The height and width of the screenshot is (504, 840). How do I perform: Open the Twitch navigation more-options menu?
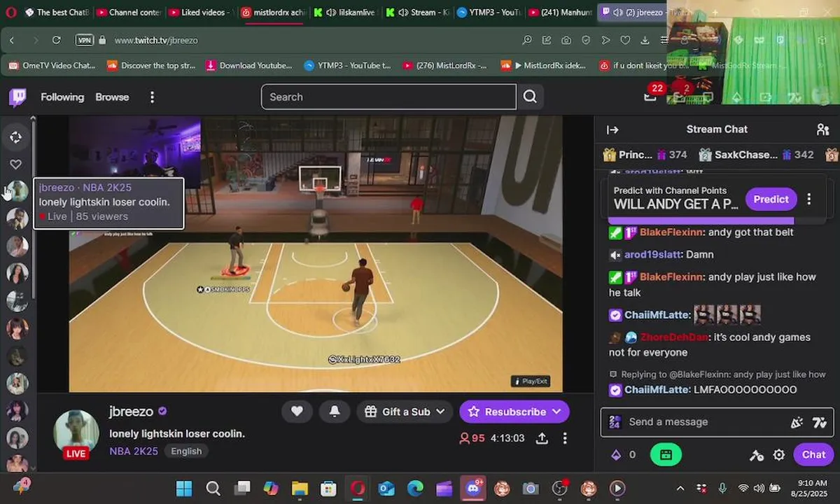pyautogui.click(x=152, y=97)
